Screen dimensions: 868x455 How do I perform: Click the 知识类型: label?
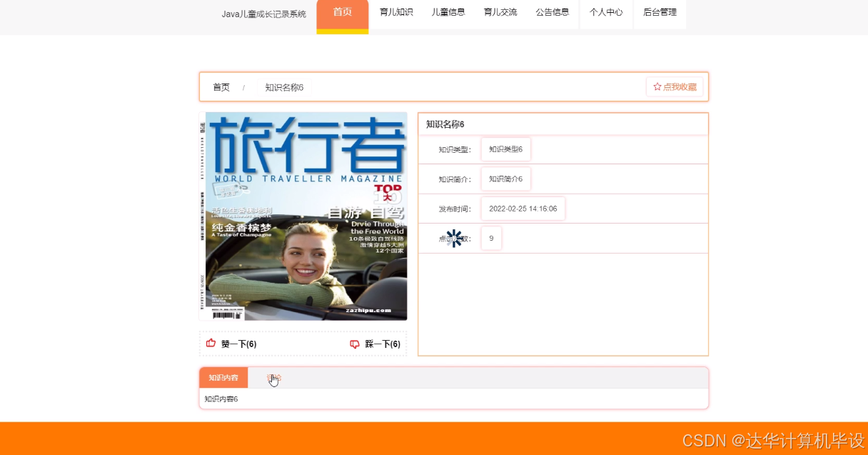(455, 150)
